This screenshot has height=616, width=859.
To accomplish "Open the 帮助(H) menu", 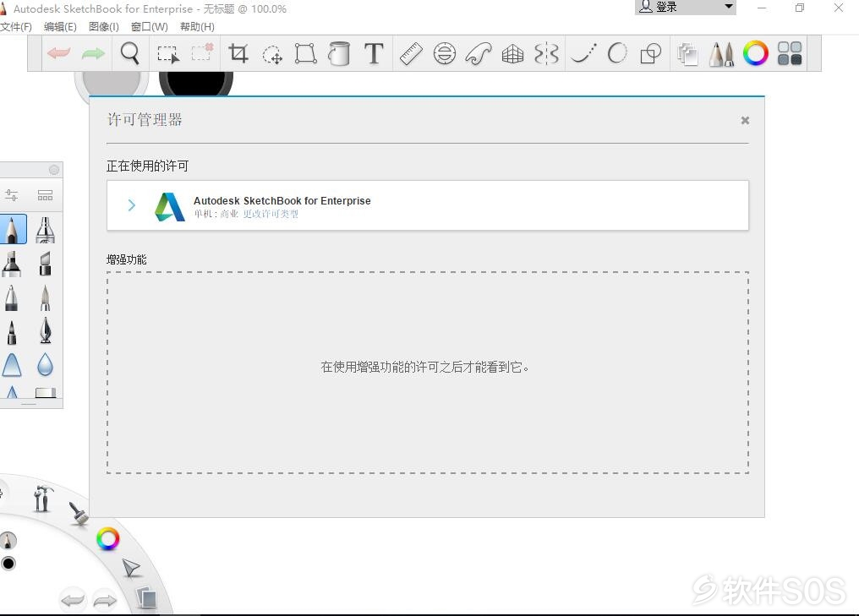I will 197,27.
